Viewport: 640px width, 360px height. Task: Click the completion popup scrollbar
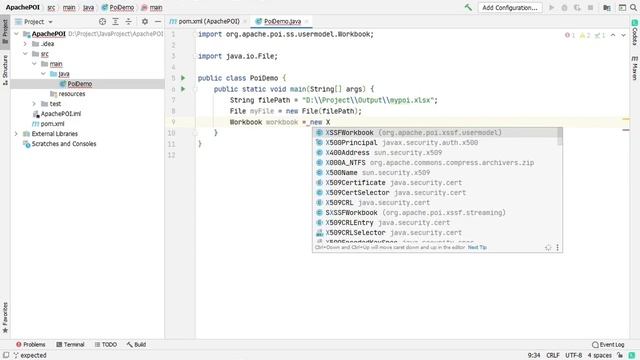(x=560, y=136)
